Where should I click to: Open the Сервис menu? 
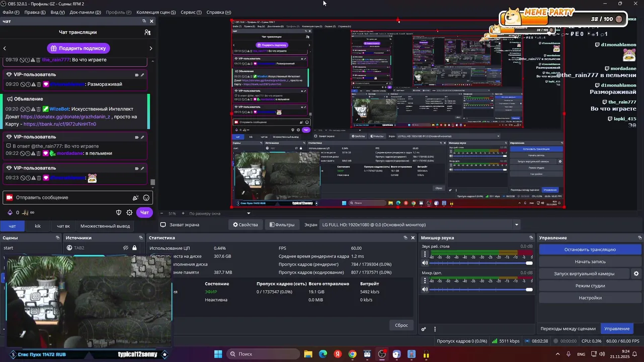191,12
